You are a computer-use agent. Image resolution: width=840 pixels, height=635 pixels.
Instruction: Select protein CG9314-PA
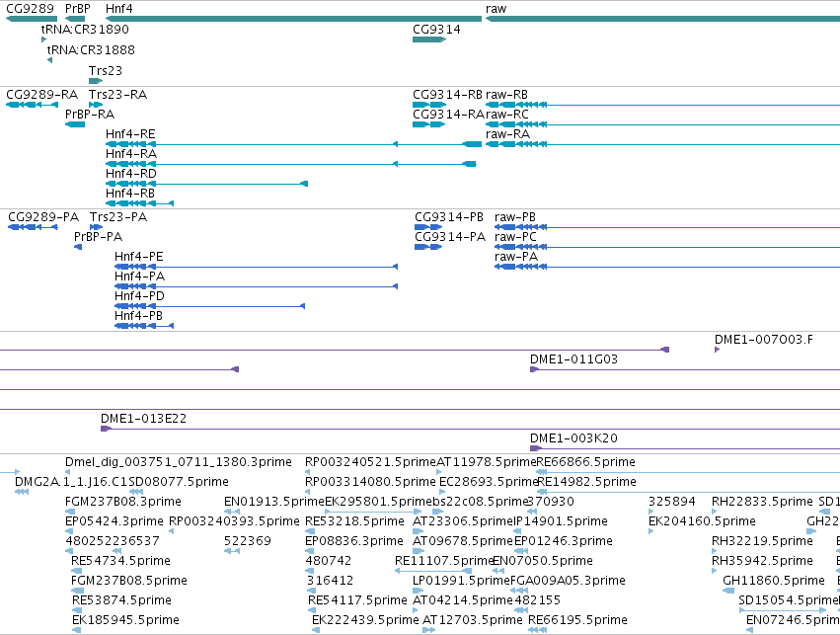[x=428, y=247]
